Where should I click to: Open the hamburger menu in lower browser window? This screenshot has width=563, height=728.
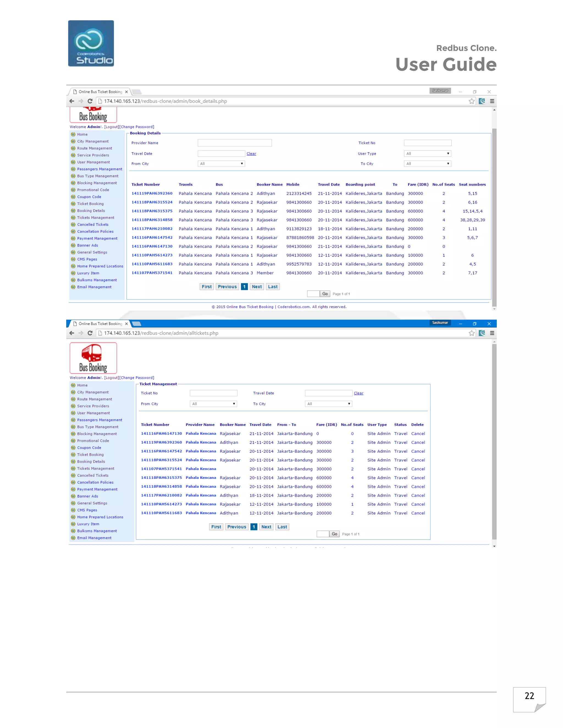492,333
